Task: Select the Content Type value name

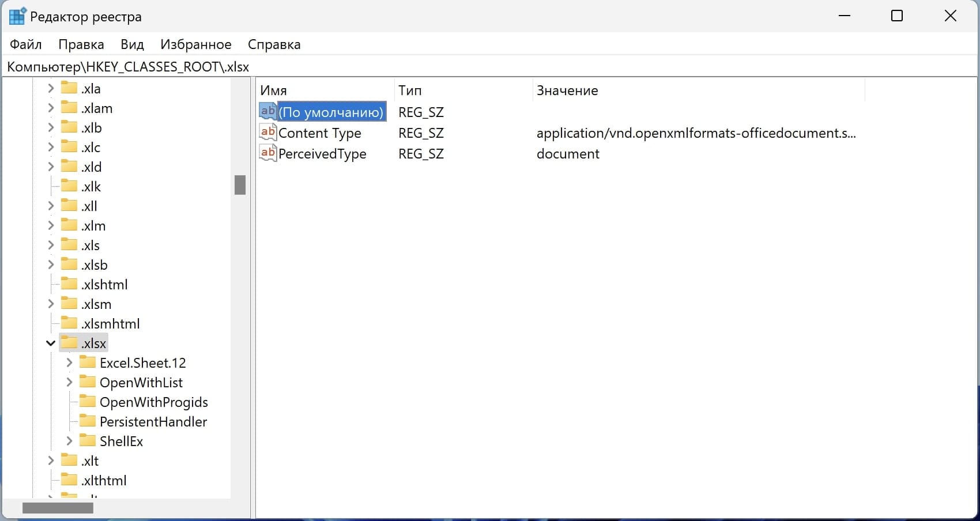Action: point(320,133)
